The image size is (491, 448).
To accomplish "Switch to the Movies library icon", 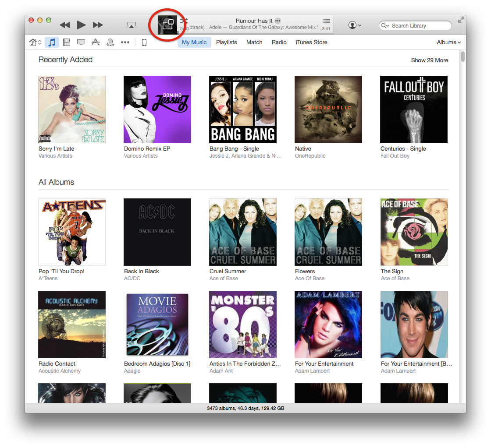I will (66, 42).
